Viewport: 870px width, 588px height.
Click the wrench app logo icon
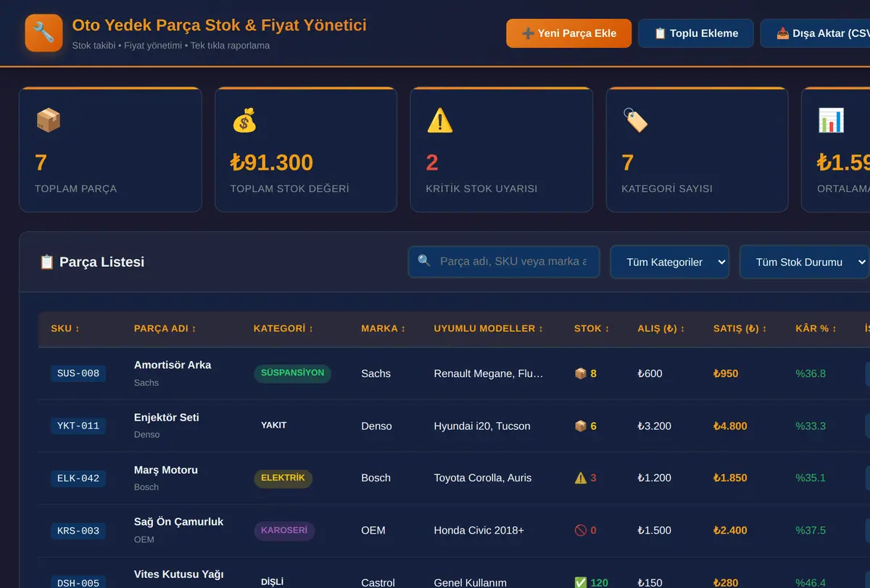(43, 33)
